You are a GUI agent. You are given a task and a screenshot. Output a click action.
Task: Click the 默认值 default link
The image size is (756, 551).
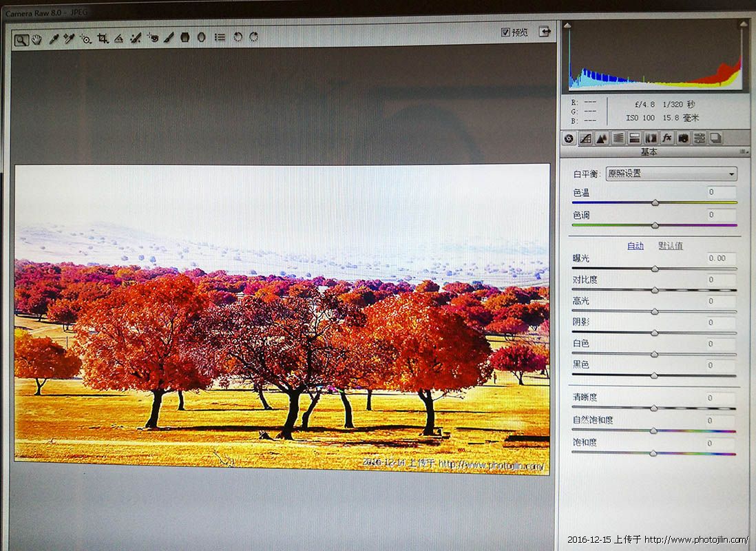pyautogui.click(x=670, y=246)
